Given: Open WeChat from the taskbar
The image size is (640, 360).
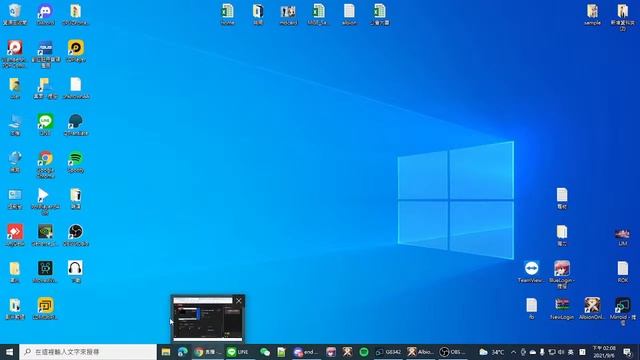Looking at the screenshot, I should 265,352.
